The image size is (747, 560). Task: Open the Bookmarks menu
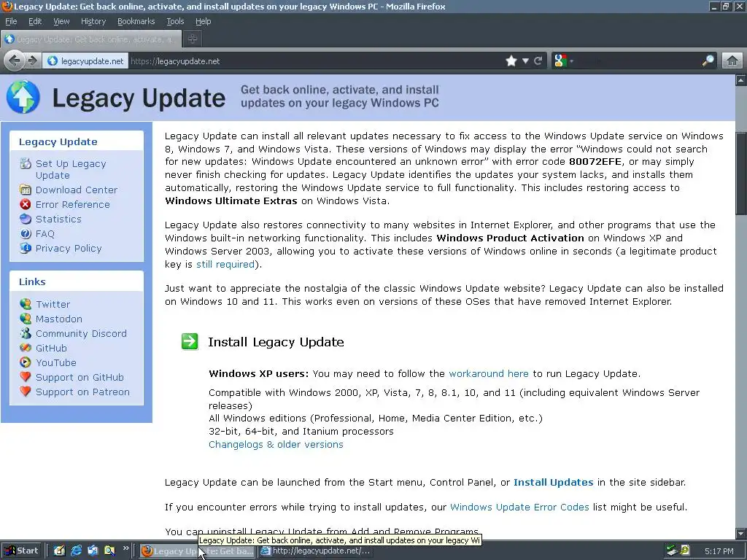tap(136, 21)
